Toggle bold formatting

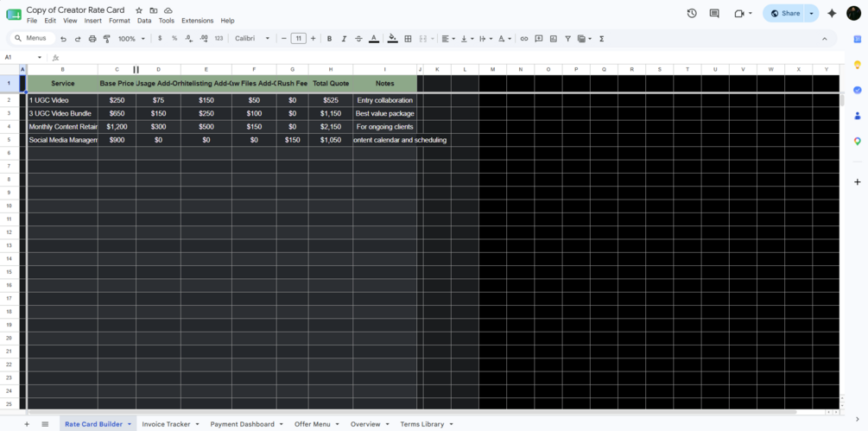[329, 39]
